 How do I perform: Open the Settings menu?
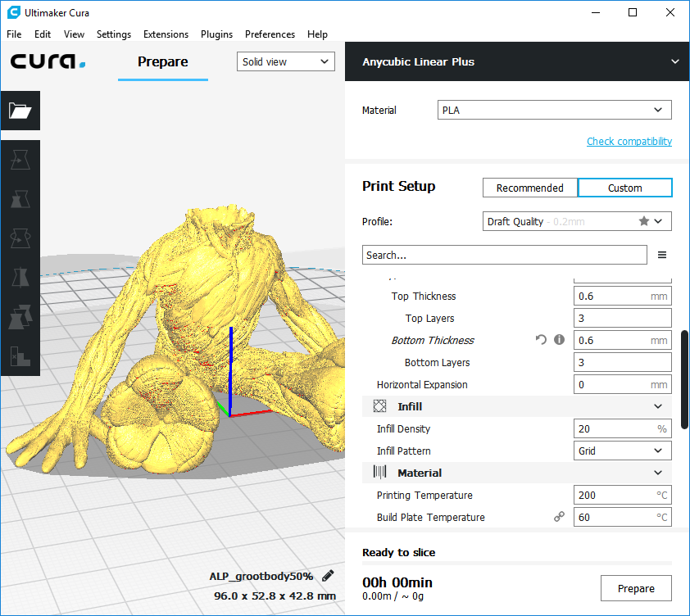click(114, 34)
